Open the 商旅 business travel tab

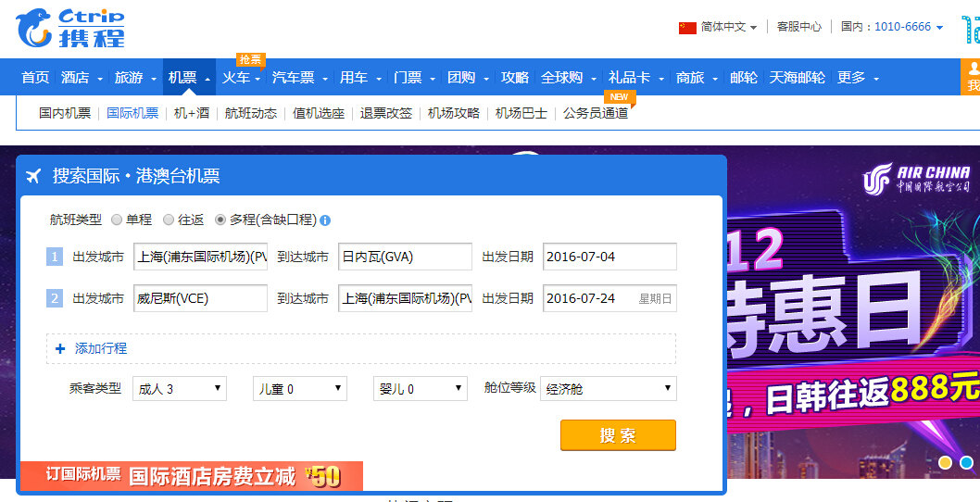[690, 78]
